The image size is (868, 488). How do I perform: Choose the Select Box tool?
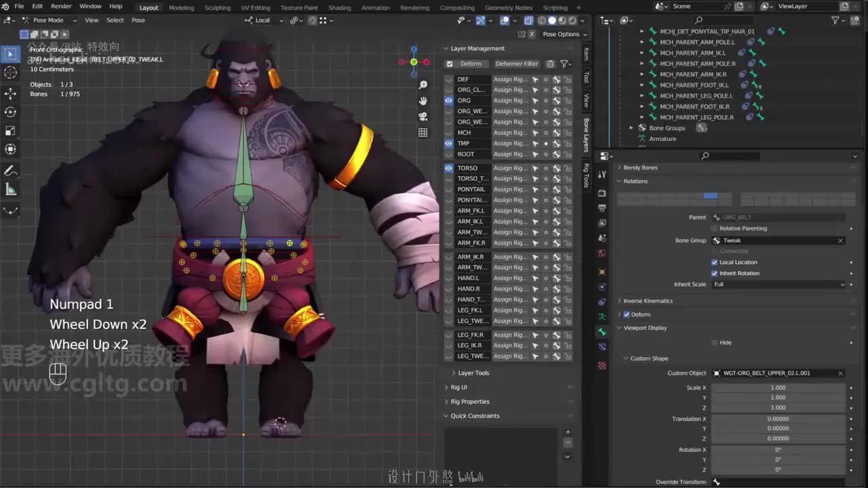[11, 54]
